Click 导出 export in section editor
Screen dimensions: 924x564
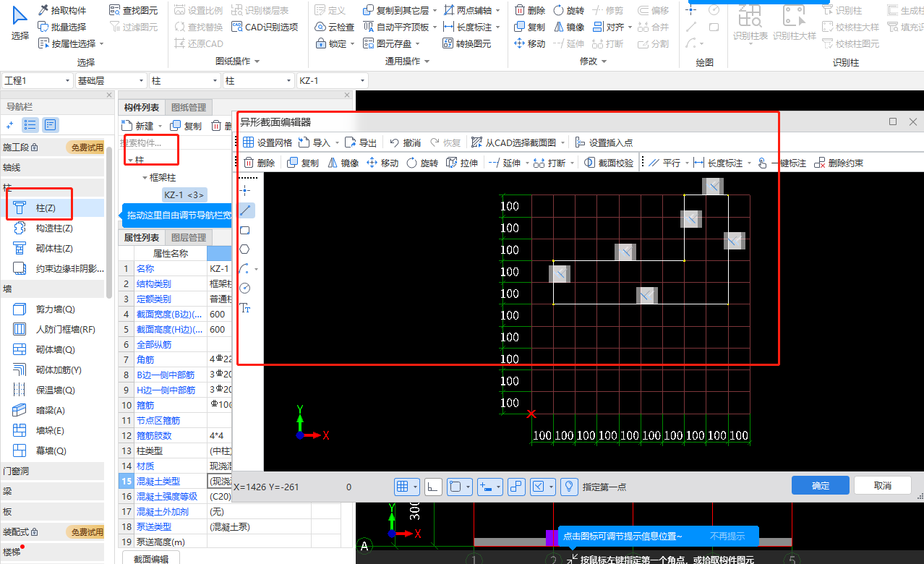pos(361,142)
